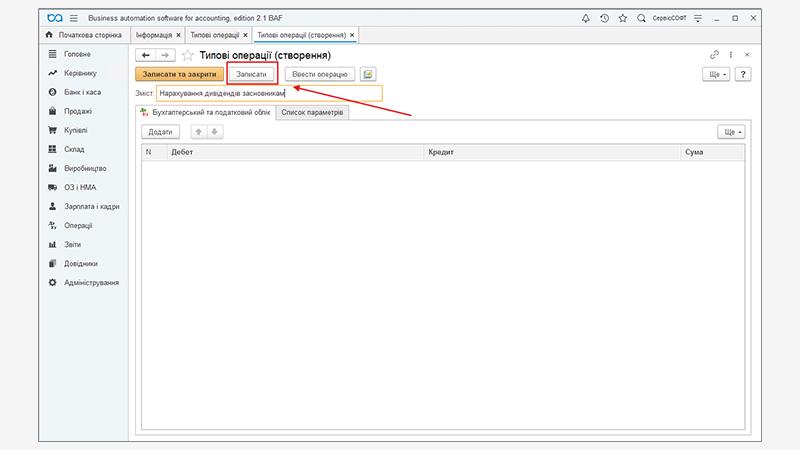The height and width of the screenshot is (450, 800).
Task: Click the copy link chain icon
Action: tap(714, 55)
